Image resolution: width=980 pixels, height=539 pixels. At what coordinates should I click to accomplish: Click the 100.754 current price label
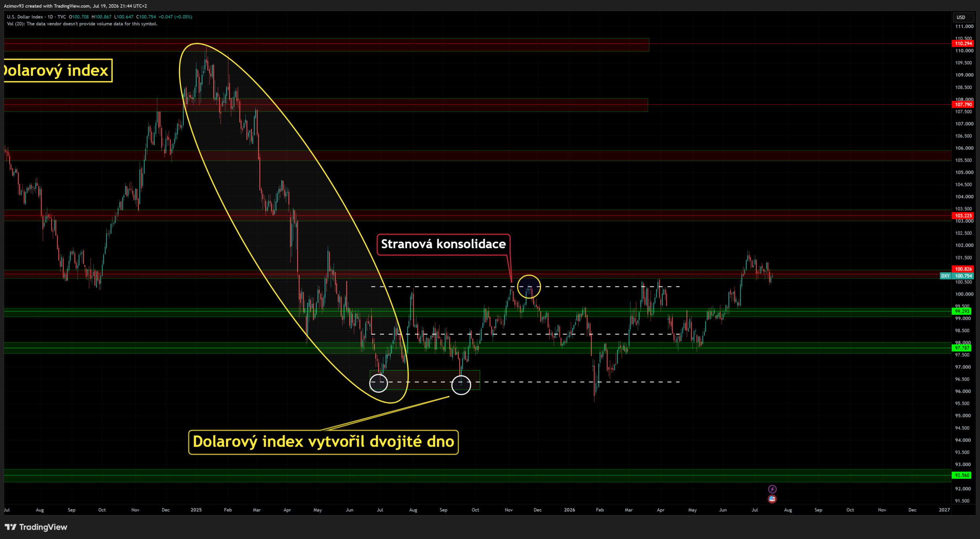pyautogui.click(x=963, y=276)
